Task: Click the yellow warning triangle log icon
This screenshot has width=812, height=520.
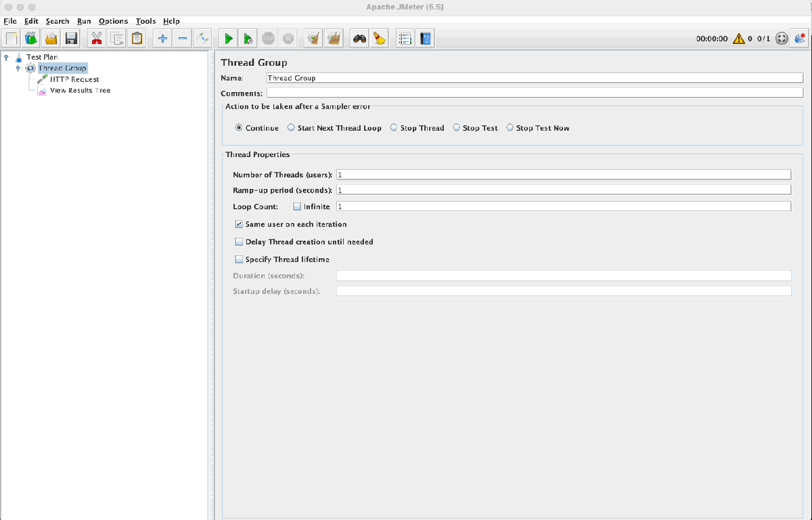Action: coord(738,39)
